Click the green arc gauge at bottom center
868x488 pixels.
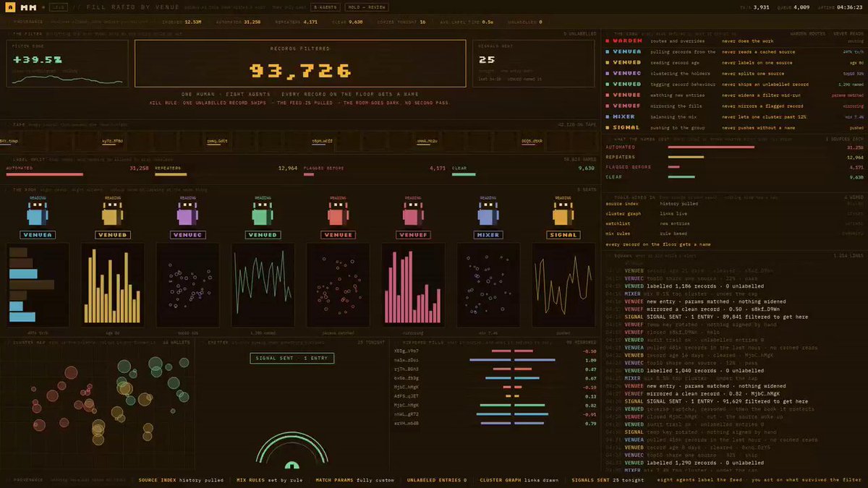pos(292,452)
